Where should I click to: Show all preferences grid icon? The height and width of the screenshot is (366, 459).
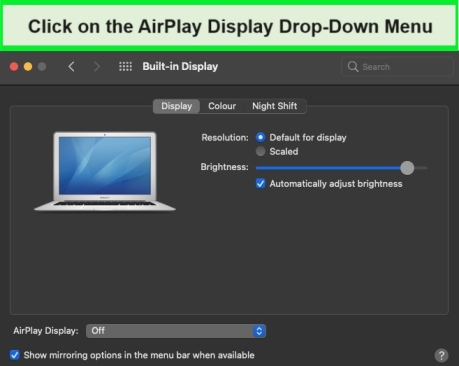point(125,66)
